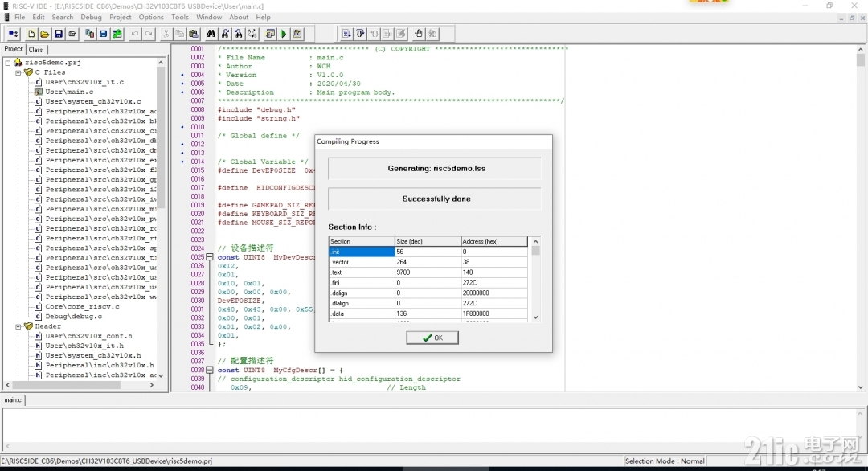The height and width of the screenshot is (471, 868).
Task: Collapse the MyCfgDescr code fold box
Action: click(x=210, y=370)
